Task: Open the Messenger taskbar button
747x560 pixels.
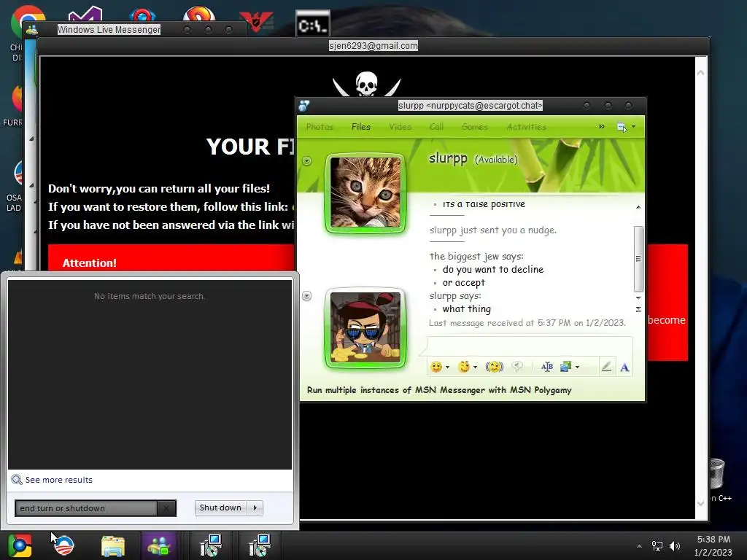Action: pyautogui.click(x=159, y=545)
